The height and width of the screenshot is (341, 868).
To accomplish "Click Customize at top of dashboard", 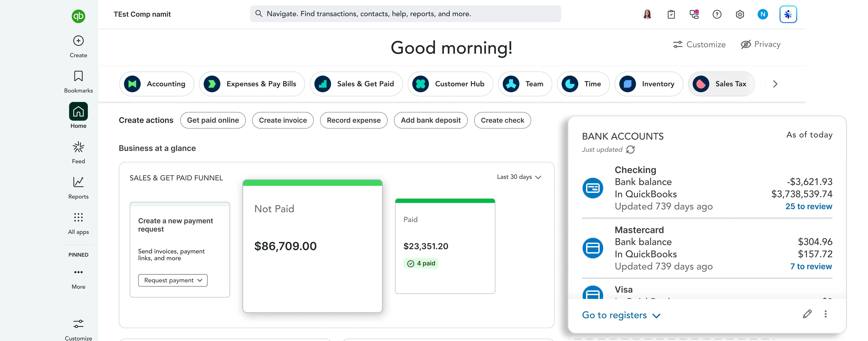I will tap(699, 44).
